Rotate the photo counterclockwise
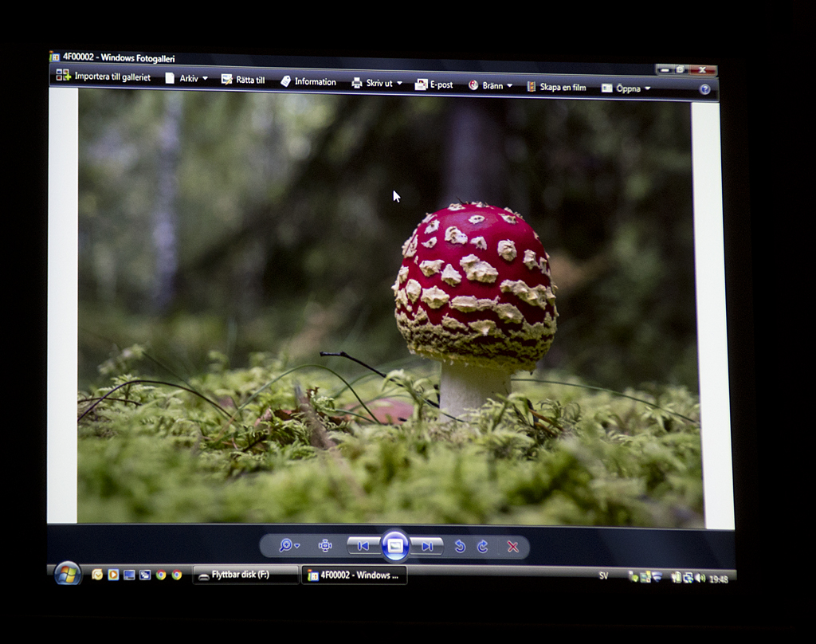 pos(460,546)
